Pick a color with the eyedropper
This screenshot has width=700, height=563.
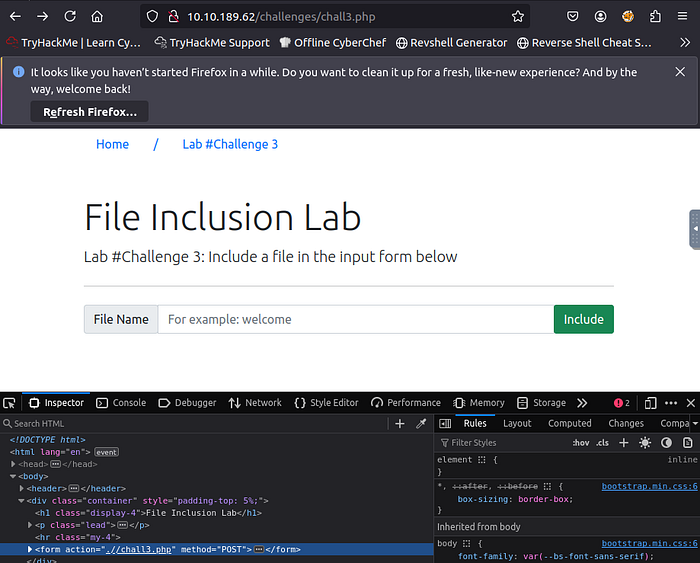click(x=421, y=424)
